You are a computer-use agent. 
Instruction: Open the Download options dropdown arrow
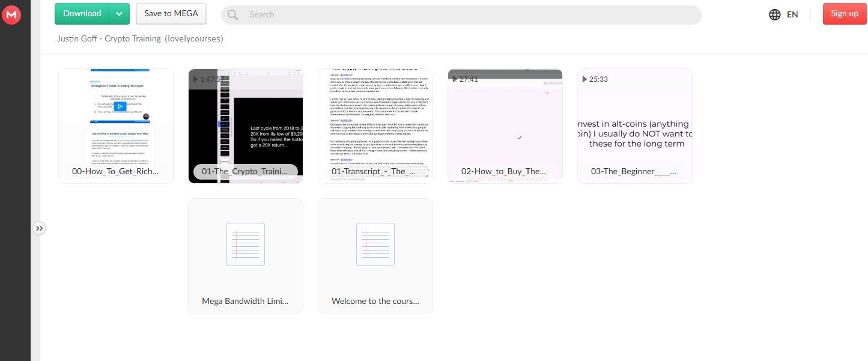tap(120, 14)
